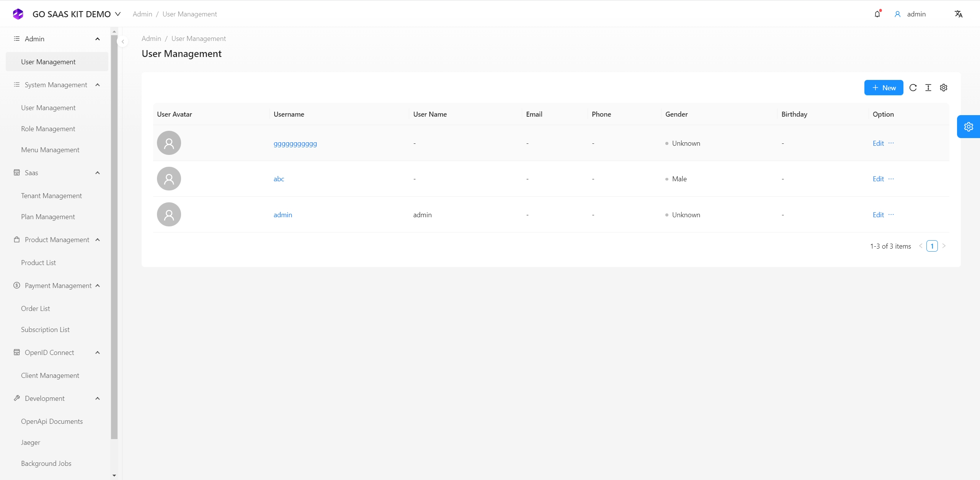Edit user admin
Viewport: 980px width, 480px height.
click(x=878, y=215)
